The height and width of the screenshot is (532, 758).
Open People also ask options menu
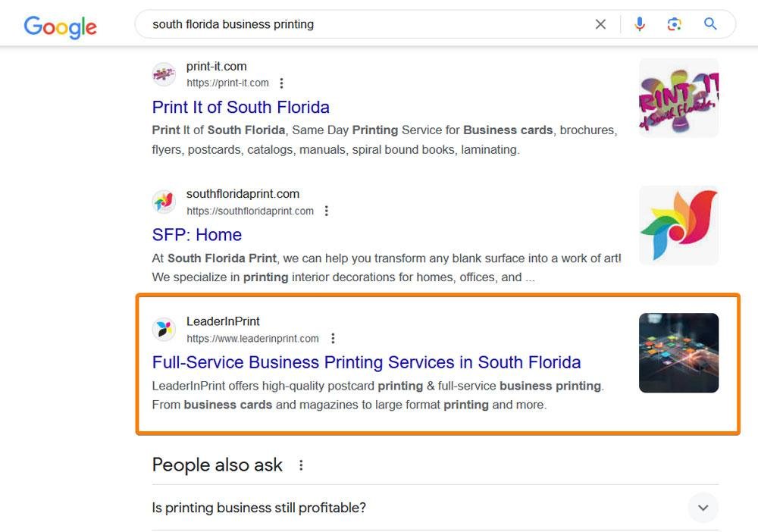pyautogui.click(x=301, y=465)
